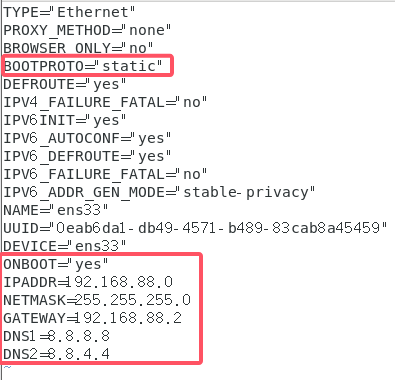395x380 pixels.
Task: Place cursor on ONBOOT="yes" line
Action: tap(56, 264)
